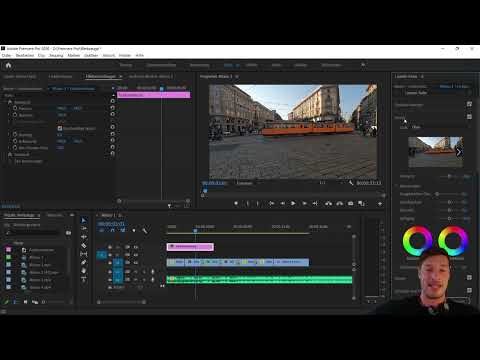This screenshot has height=360, width=480.
Task: Select the Slip tool
Action: pos(84,254)
